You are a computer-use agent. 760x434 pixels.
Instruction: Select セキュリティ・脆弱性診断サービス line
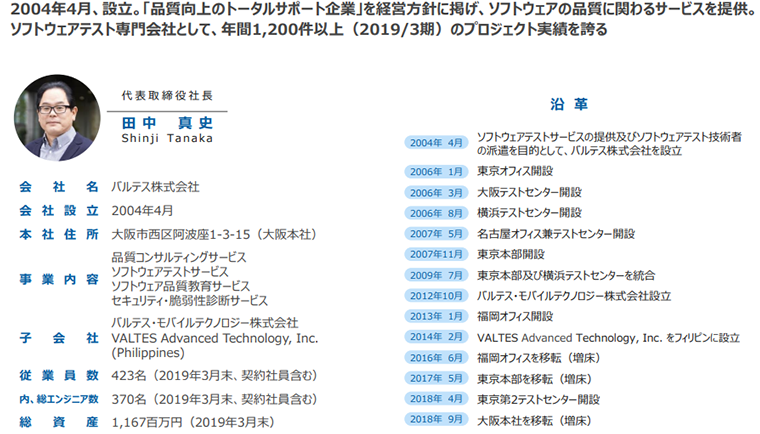click(190, 301)
